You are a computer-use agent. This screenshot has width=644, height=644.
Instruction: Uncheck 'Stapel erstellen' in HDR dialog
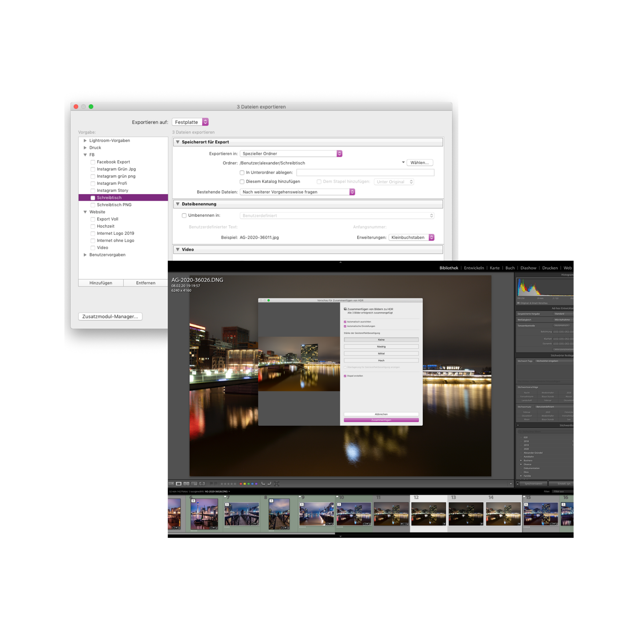click(x=345, y=376)
